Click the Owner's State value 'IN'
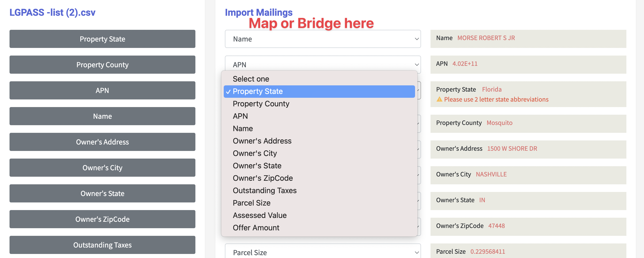Viewport: 644px width, 258px height. point(482,200)
